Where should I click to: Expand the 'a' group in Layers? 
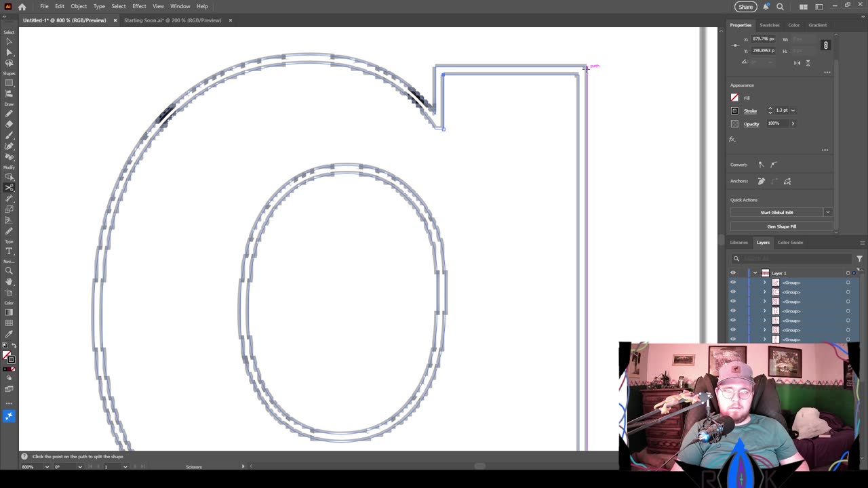click(x=764, y=302)
